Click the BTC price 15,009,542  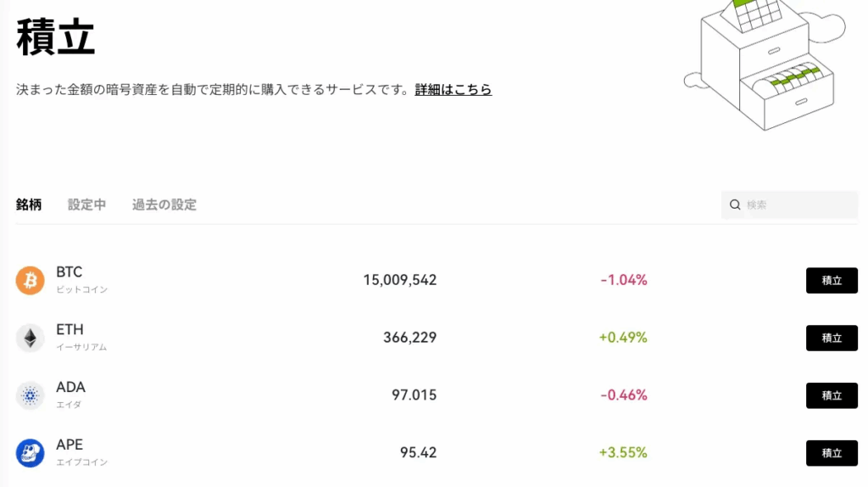tap(400, 280)
